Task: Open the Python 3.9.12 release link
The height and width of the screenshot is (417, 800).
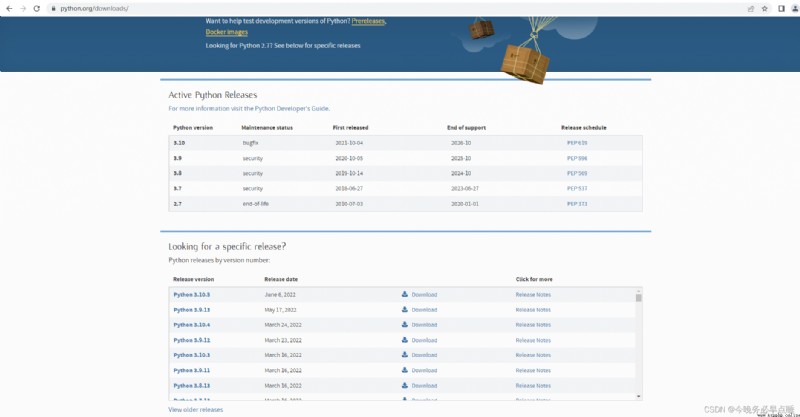Action: pos(191,340)
